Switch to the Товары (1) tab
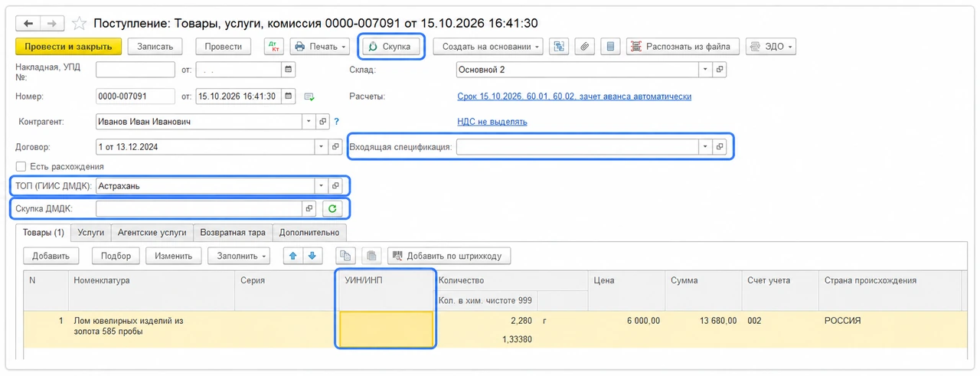The height and width of the screenshot is (376, 980). [x=44, y=232]
